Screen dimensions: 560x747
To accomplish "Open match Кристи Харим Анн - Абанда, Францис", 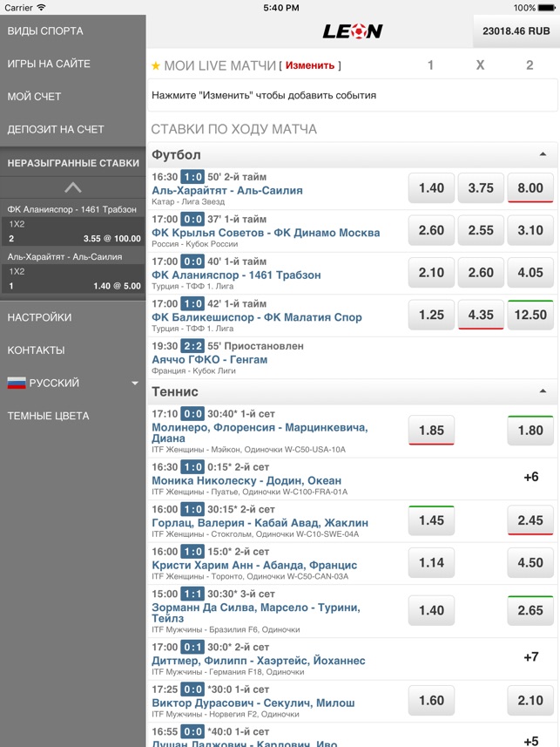I will [254, 566].
